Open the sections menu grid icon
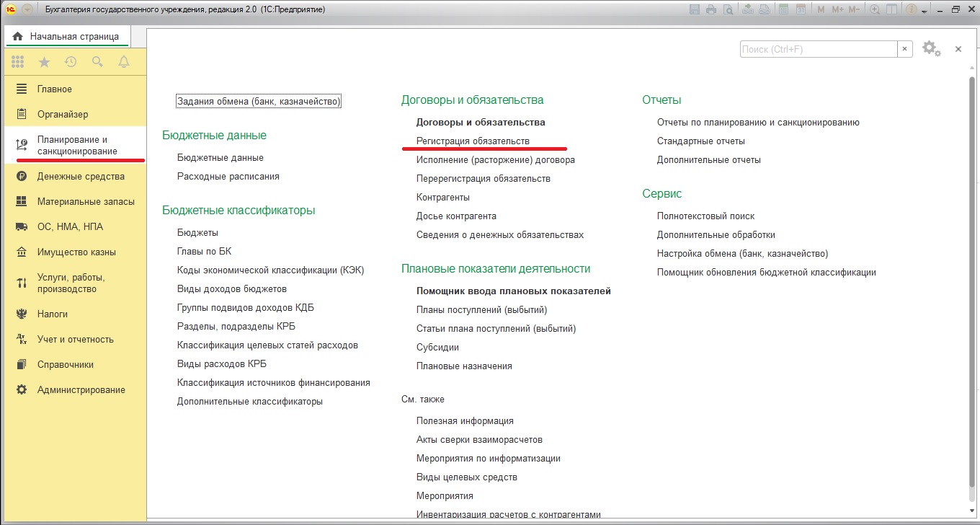 [x=18, y=62]
